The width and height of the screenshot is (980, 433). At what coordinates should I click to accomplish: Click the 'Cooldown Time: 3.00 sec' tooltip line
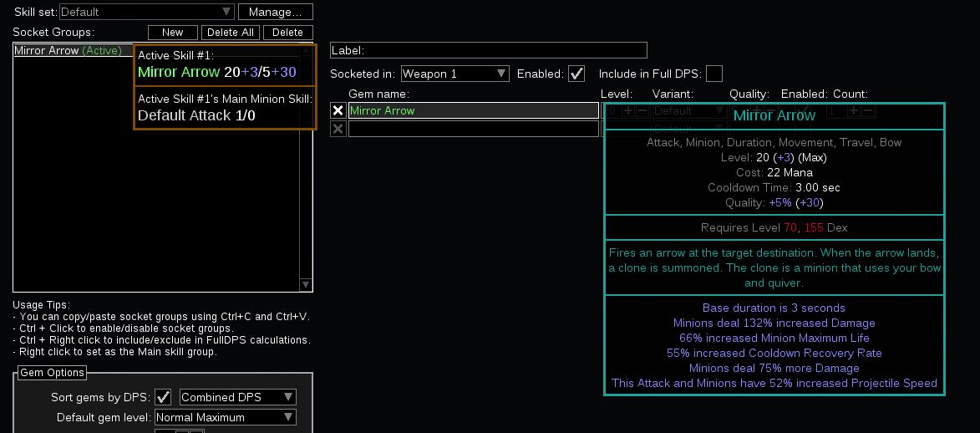click(x=774, y=188)
